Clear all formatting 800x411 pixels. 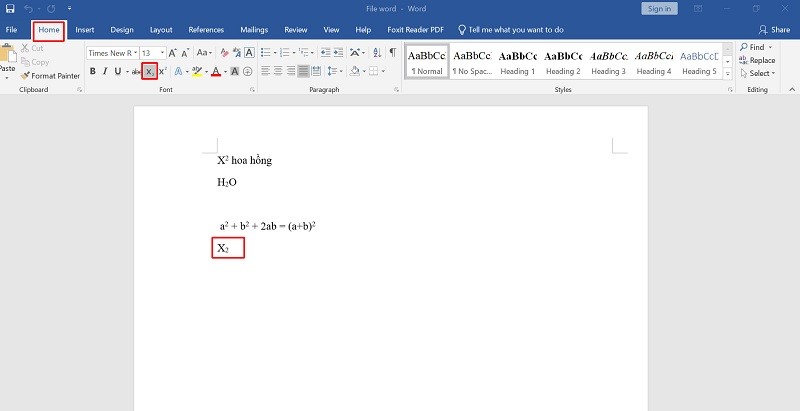pyautogui.click(x=224, y=53)
